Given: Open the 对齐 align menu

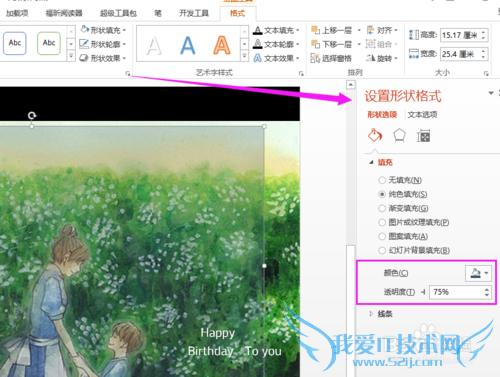Looking at the screenshot, I should [x=382, y=30].
